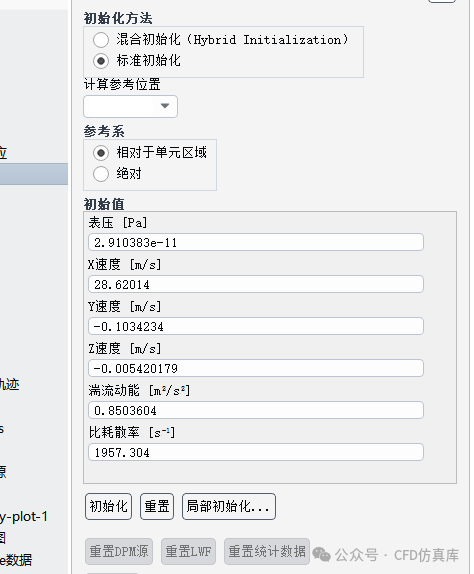The height and width of the screenshot is (574, 474).
Task: Choose 相对于单元区域 reference frame option
Action: pos(101,153)
